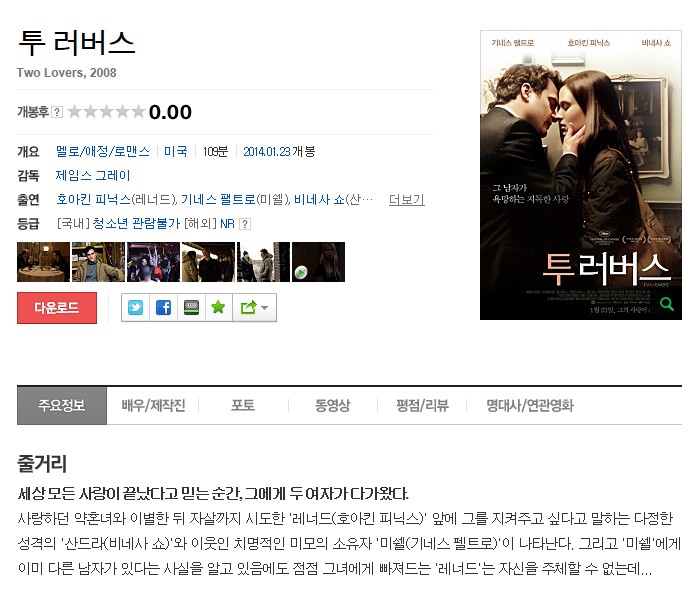Open director link 제임스 그레이
Image resolution: width=699 pixels, height=595 pixels.
click(x=93, y=176)
